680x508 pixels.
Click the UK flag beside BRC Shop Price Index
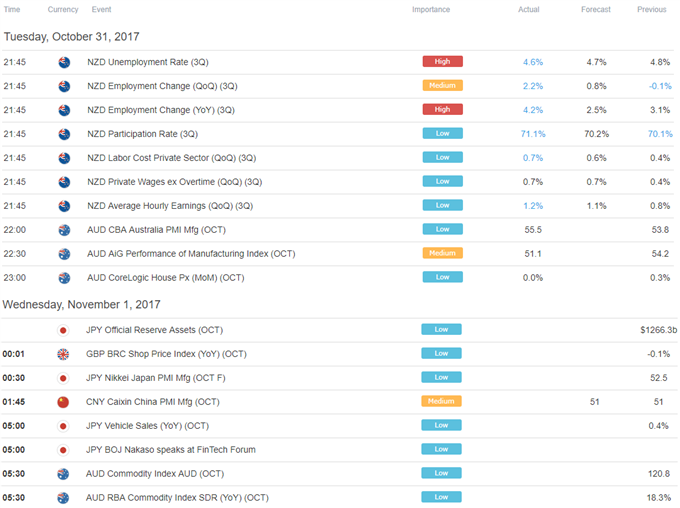tap(63, 354)
